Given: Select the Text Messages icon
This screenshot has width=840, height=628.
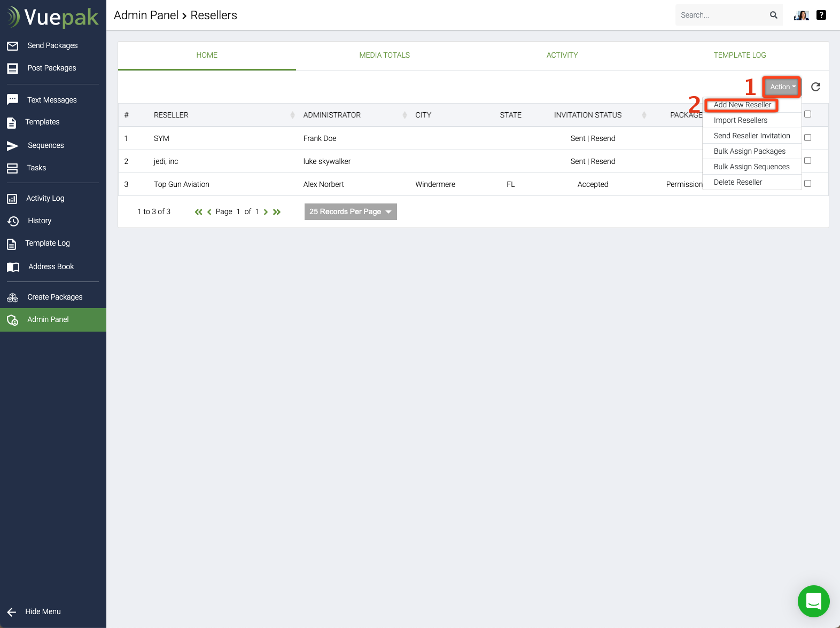Looking at the screenshot, I should [x=13, y=99].
